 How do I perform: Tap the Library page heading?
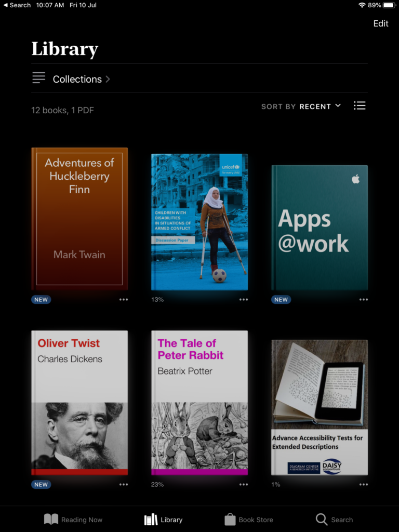pos(65,49)
